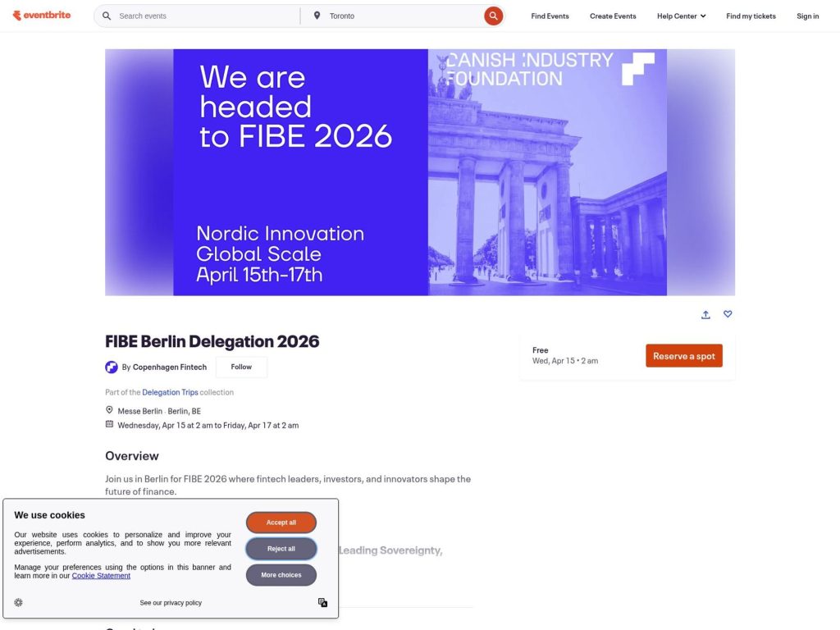Click the map pin icon beside Messe Berlin
840x630 pixels.
[x=109, y=409]
